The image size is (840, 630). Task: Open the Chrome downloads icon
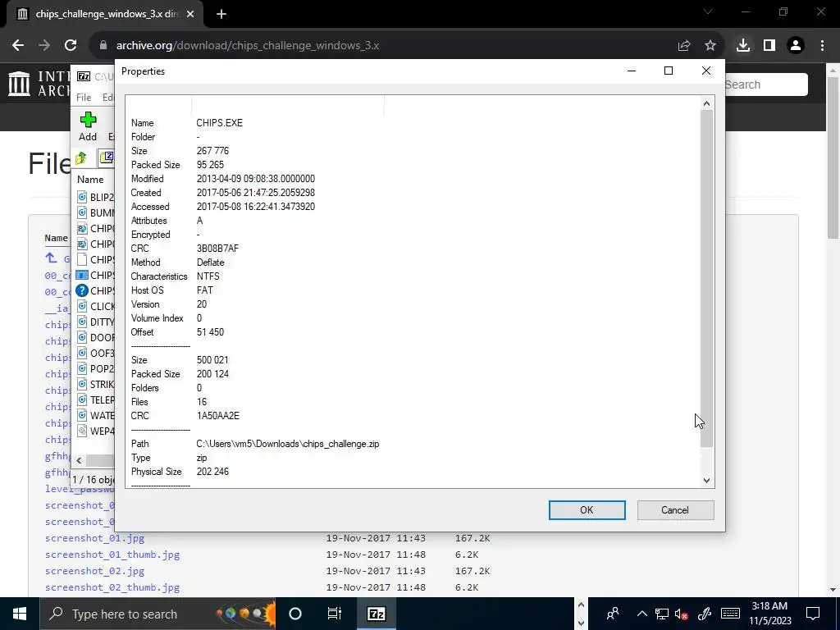pos(743,46)
